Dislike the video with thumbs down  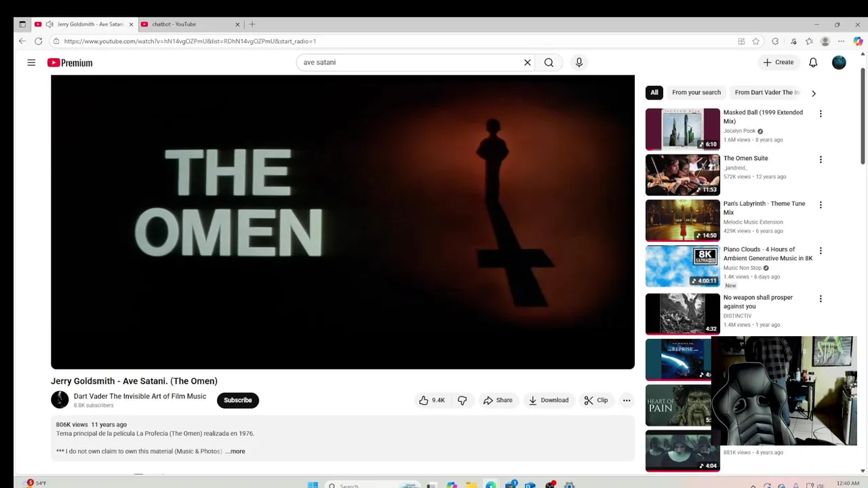[x=462, y=401]
